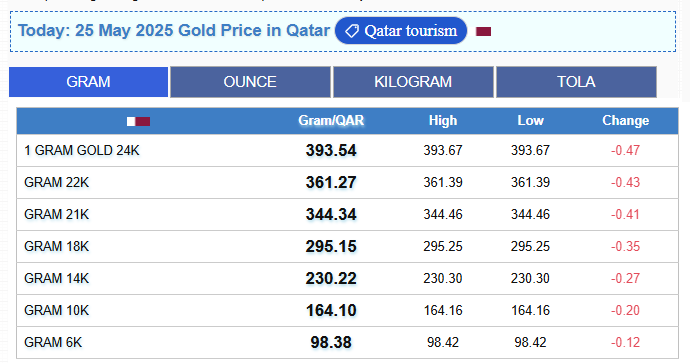690x363 pixels.
Task: Click the 21K price 344.34
Action: tap(331, 214)
